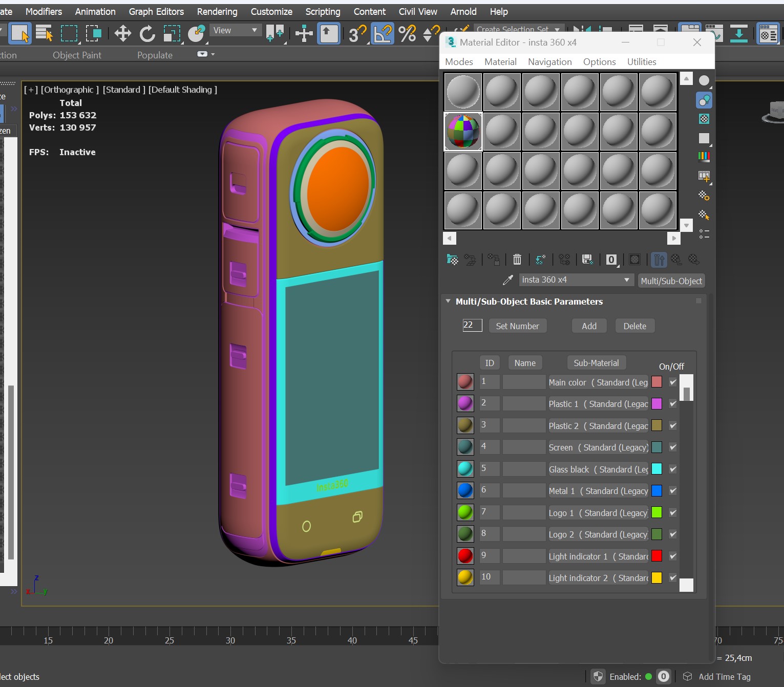Image resolution: width=784 pixels, height=687 pixels.
Task: Click the Glass black cyan color swatch
Action: click(656, 469)
